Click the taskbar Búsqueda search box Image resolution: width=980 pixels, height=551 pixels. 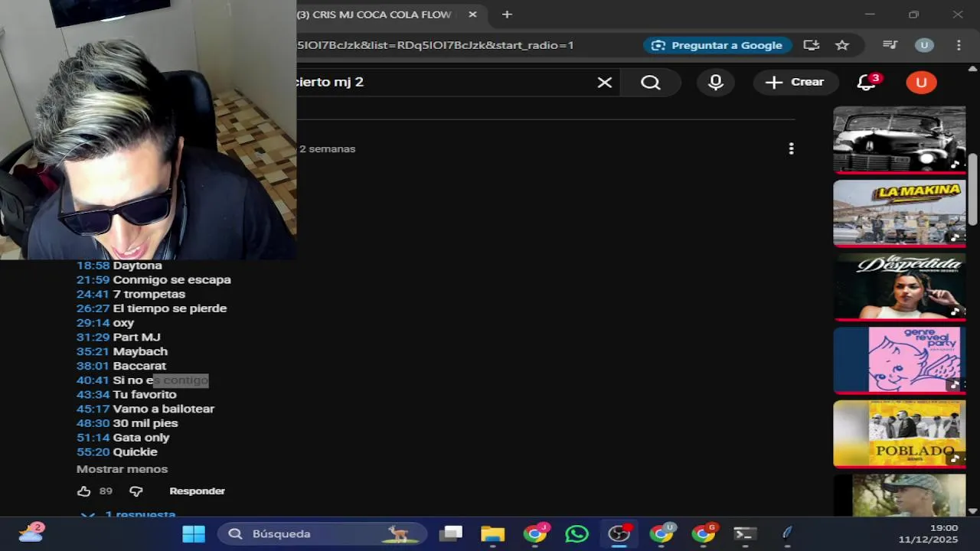click(x=322, y=533)
